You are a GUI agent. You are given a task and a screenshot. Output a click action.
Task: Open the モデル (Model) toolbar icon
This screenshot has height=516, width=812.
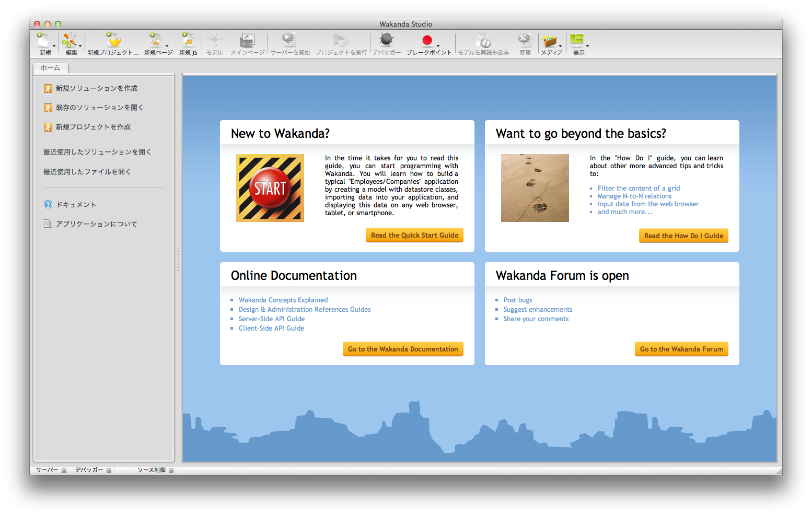coord(214,41)
